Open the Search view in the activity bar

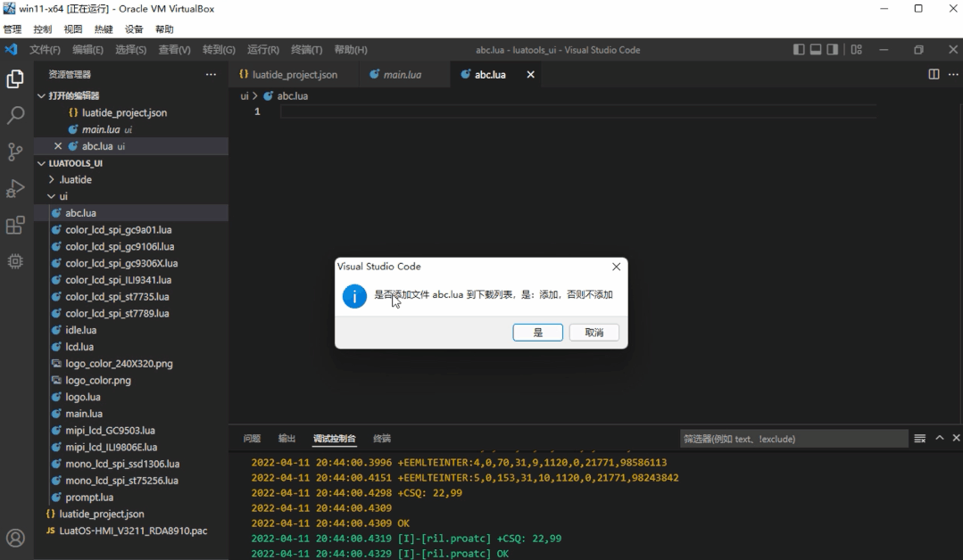tap(14, 115)
